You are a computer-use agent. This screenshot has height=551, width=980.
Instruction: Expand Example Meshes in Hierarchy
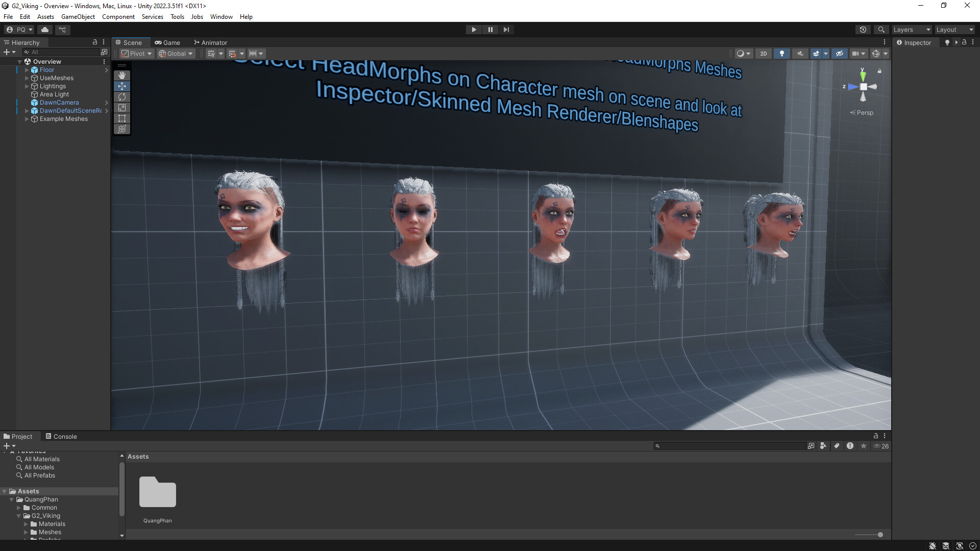tap(27, 119)
